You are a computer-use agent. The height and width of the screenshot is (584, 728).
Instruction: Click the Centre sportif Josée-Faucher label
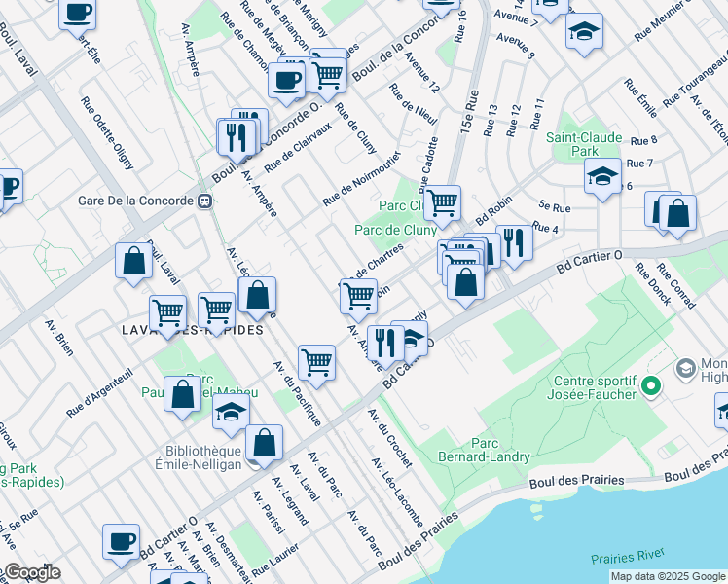pyautogui.click(x=592, y=387)
